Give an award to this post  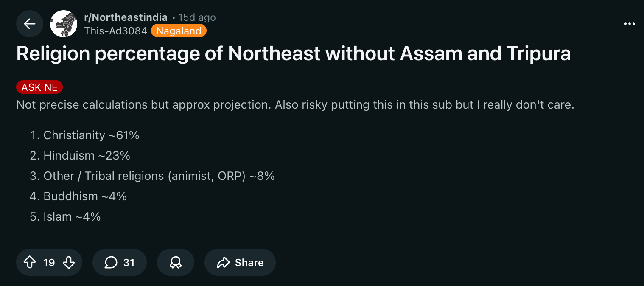(x=175, y=263)
